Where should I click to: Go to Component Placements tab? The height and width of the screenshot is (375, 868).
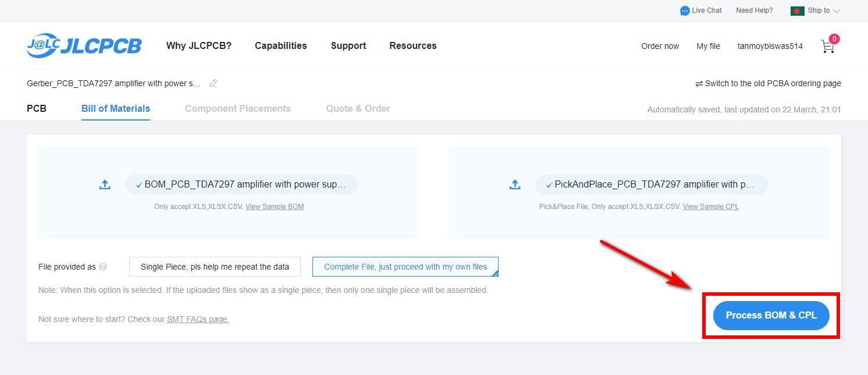click(238, 108)
